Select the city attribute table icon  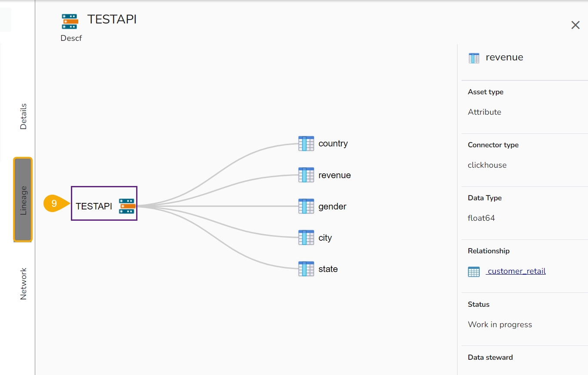pyautogui.click(x=306, y=237)
